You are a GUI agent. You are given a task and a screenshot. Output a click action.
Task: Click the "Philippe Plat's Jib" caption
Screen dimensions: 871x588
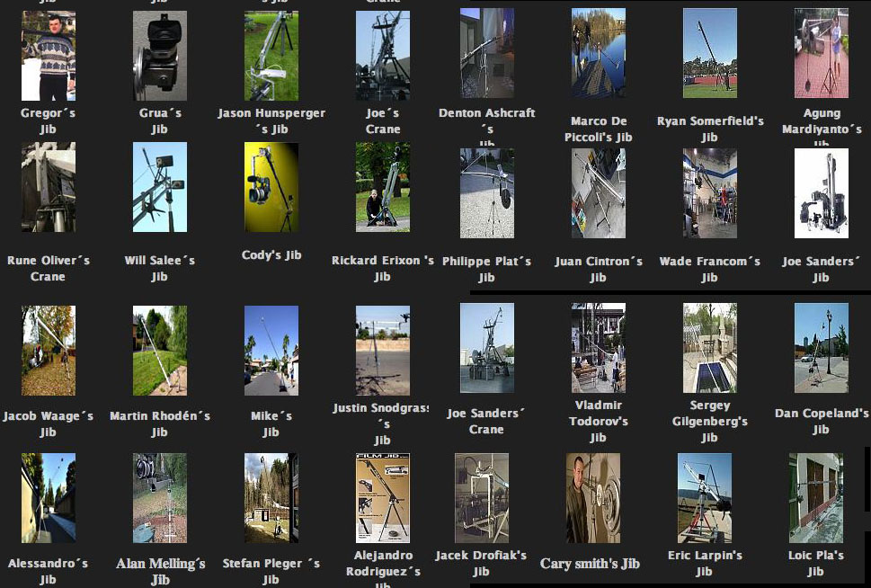486,269
